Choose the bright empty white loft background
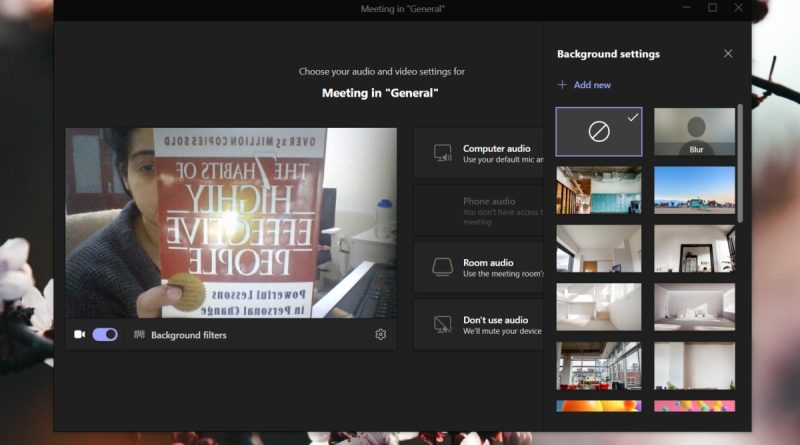Image resolution: width=800 pixels, height=445 pixels. point(599,307)
